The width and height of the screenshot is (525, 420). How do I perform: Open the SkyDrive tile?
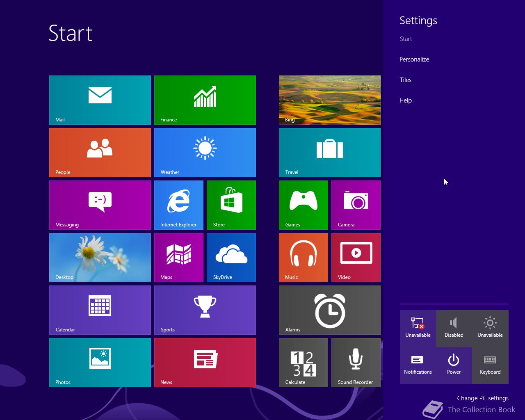pyautogui.click(x=231, y=258)
